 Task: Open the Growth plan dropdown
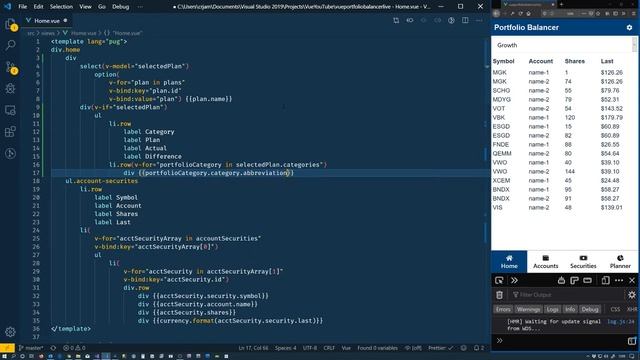(563, 45)
